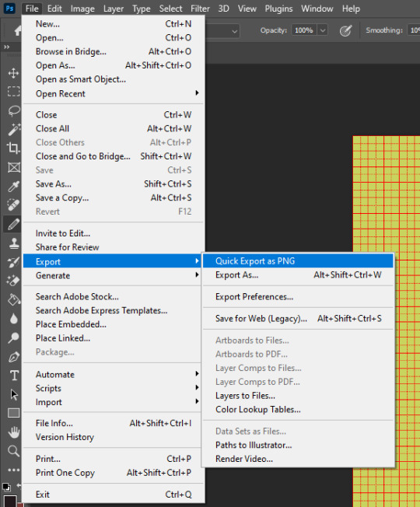Open the Edit Toolbar three-dots button

point(13,470)
